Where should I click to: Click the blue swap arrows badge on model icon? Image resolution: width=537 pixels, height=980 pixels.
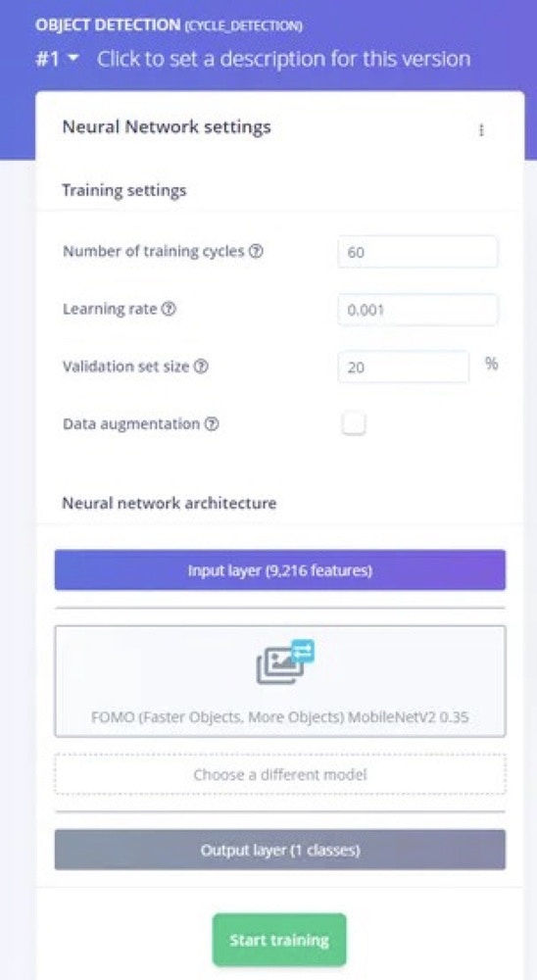[x=303, y=652]
